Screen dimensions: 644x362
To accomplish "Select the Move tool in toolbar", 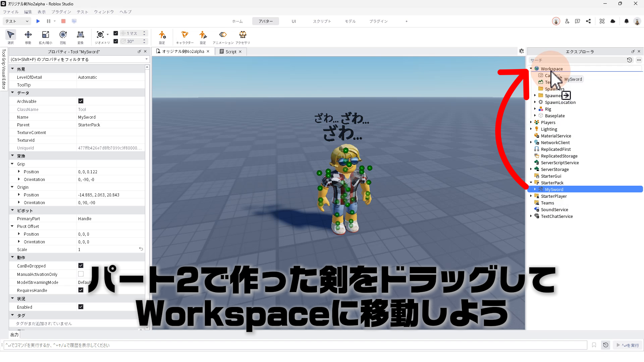I will point(28,35).
